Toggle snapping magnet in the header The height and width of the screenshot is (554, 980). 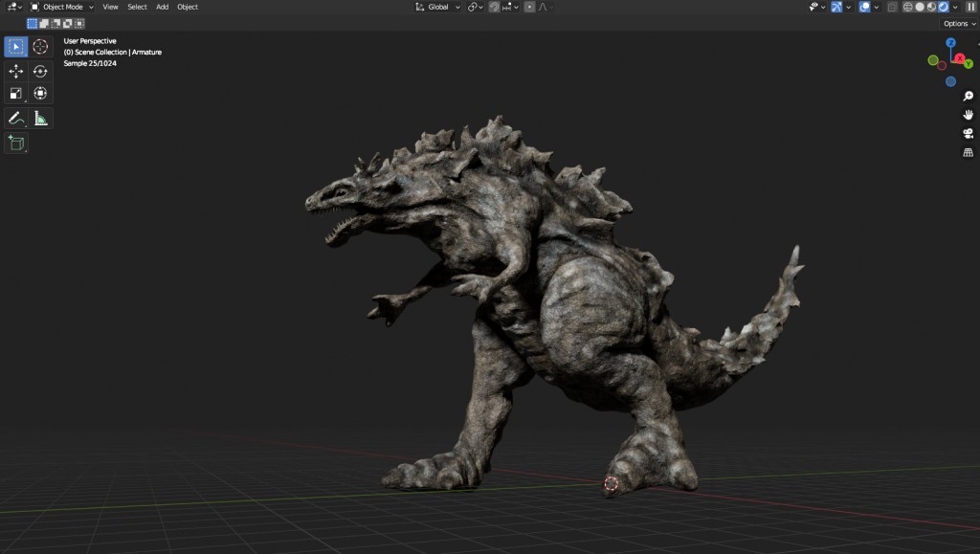coord(494,7)
